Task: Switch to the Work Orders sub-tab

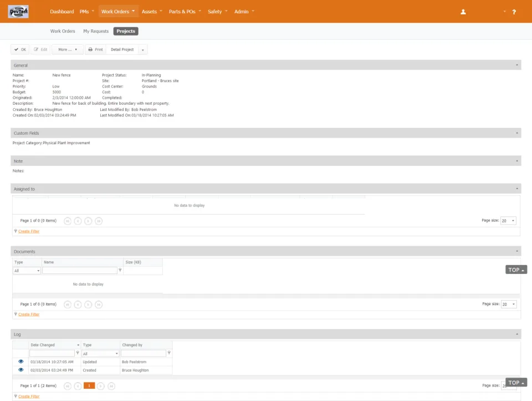Action: tap(63, 31)
